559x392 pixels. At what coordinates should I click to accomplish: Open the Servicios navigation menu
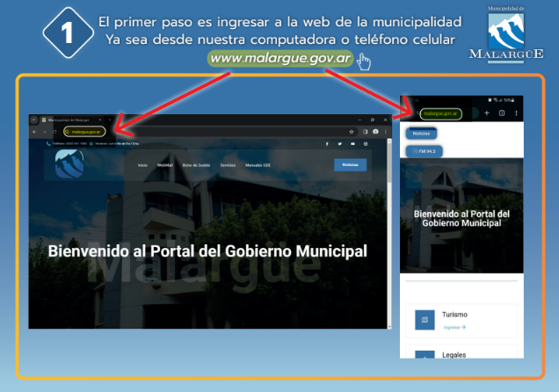click(228, 164)
